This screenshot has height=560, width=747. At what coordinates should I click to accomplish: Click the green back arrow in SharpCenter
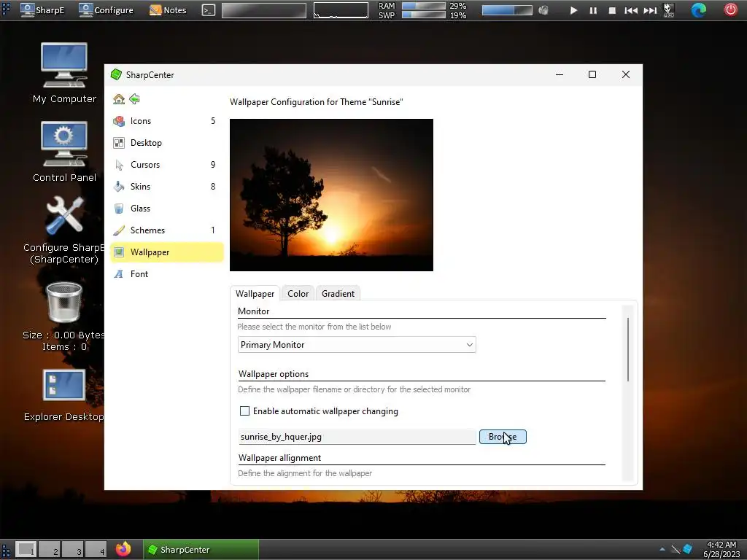134,99
